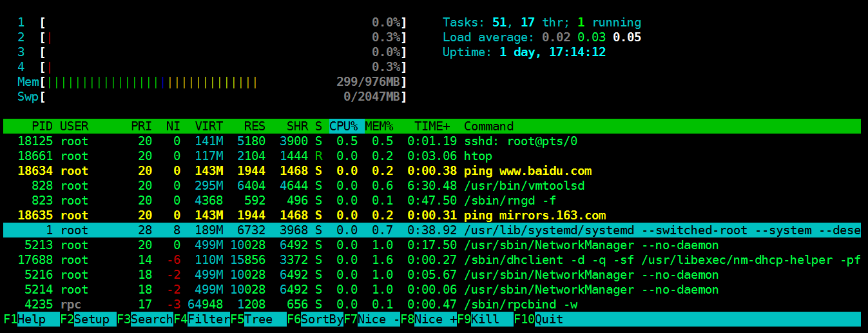Select the ping www.baidu.com process
The height and width of the screenshot is (333, 868).
point(432,171)
